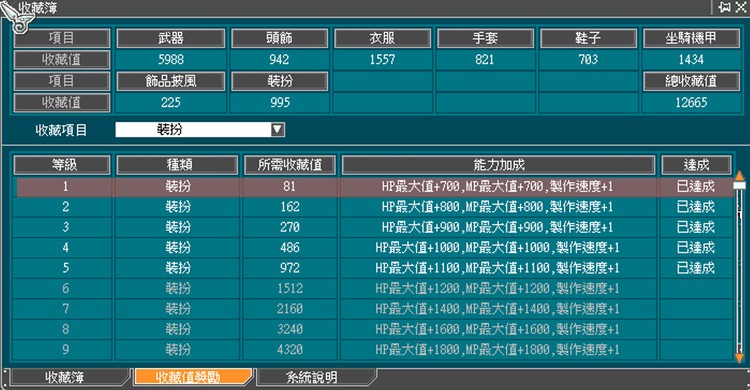The width and height of the screenshot is (750, 390).
Task: Click the costume collection value 995
Action: 279,102
